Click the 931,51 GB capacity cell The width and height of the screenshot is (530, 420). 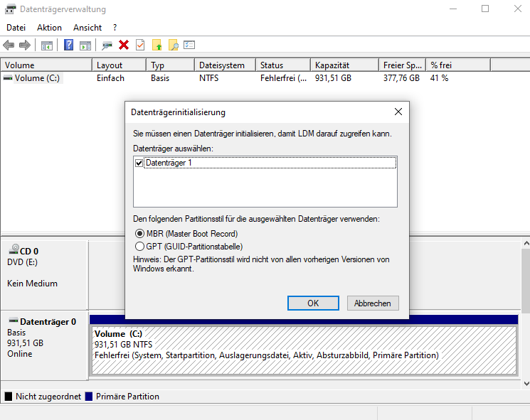(333, 78)
